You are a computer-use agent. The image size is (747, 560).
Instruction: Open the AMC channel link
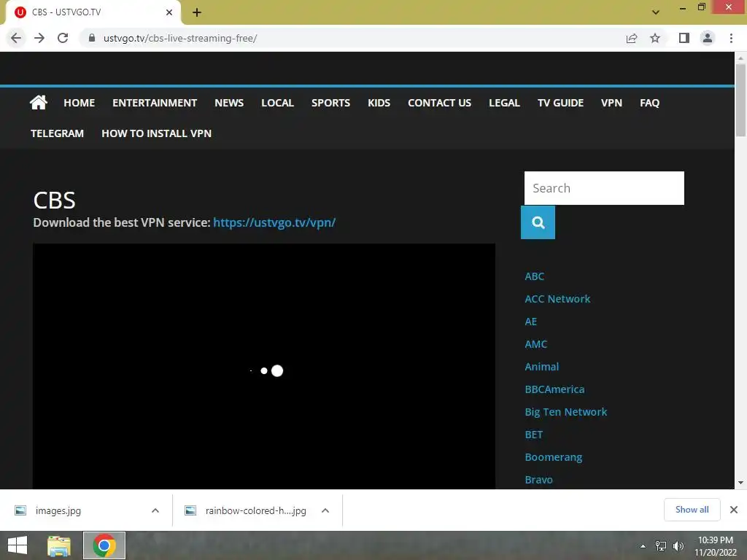[536, 344]
